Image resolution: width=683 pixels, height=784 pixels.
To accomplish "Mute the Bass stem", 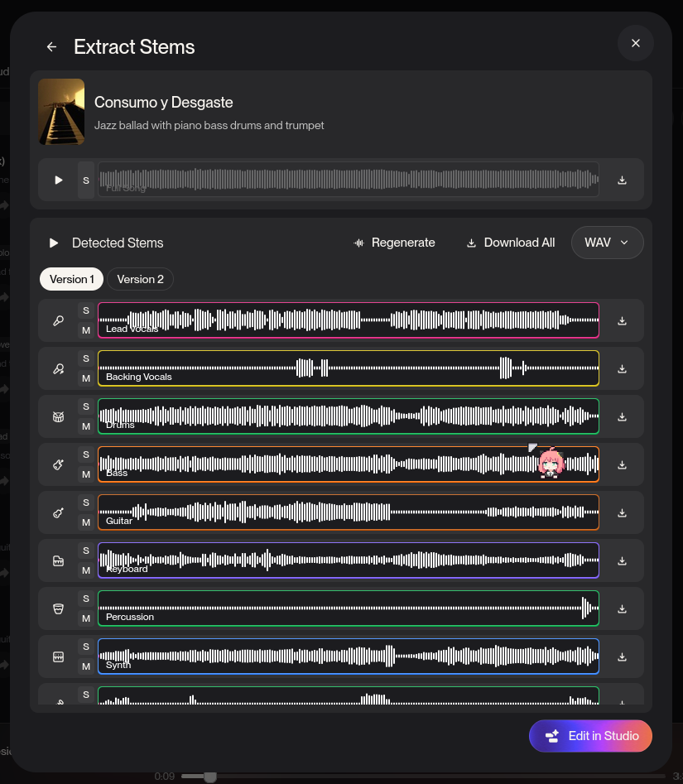I will coord(85,474).
